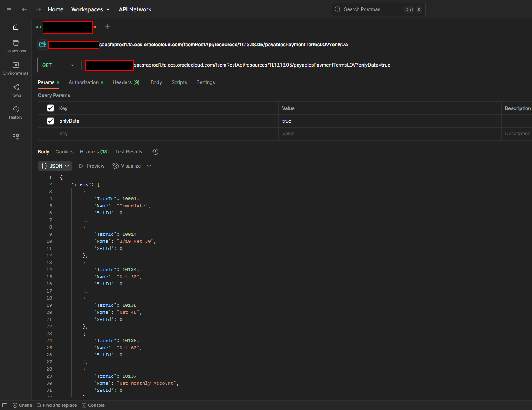Screen dimensions: 532x410
Task: Click TermId value 10001
Action: point(129,199)
